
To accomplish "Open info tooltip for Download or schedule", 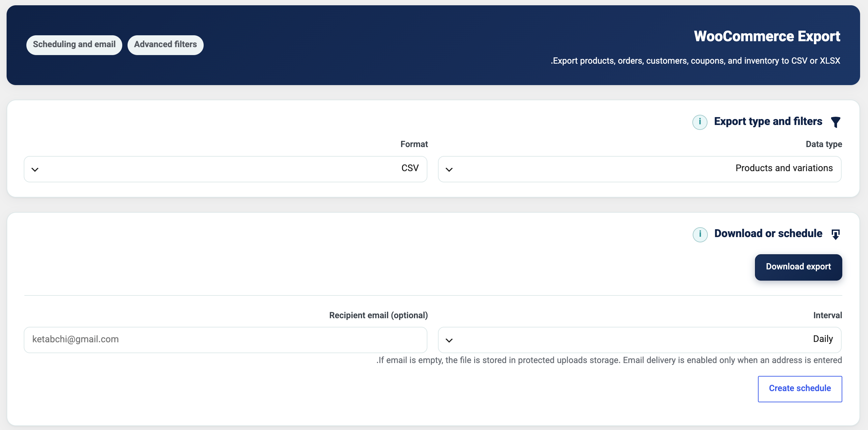I will [700, 234].
